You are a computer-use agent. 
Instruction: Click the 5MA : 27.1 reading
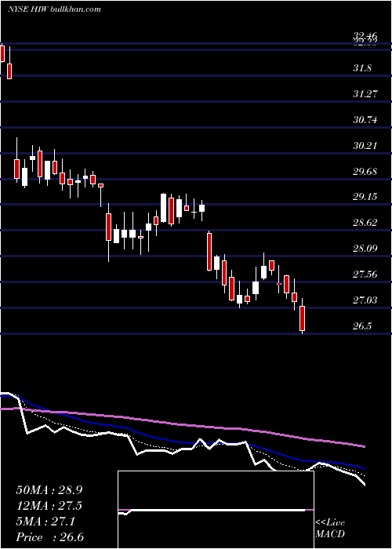[x=45, y=522]
